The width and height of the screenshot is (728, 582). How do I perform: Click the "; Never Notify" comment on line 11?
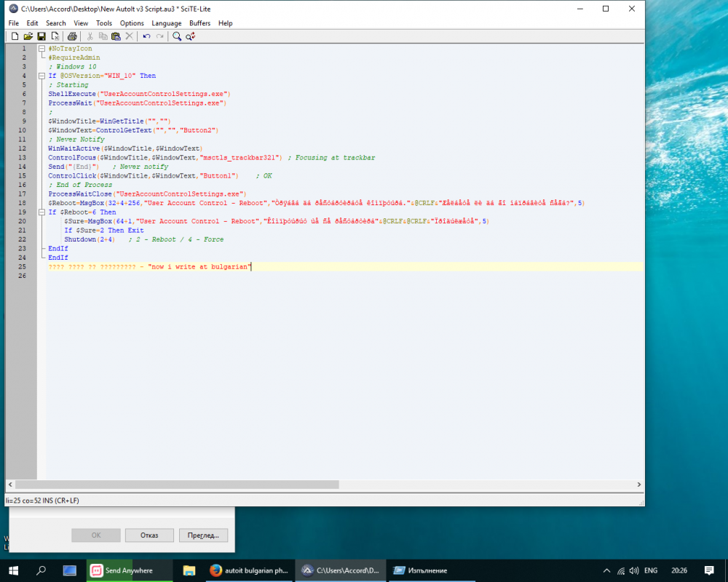(76, 139)
